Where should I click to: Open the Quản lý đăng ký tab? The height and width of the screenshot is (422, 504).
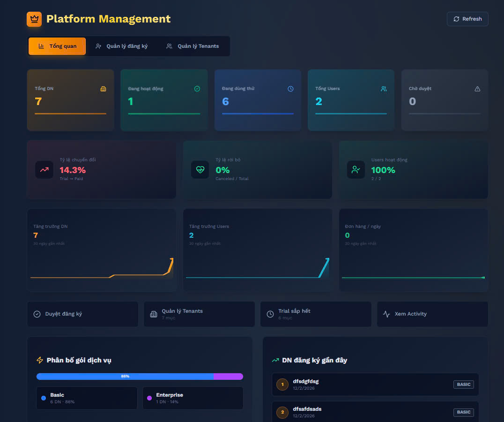pos(121,46)
